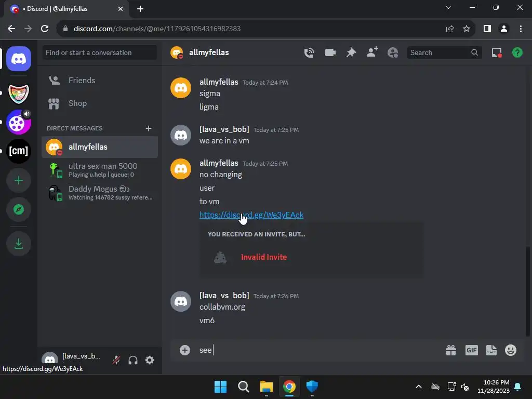This screenshot has width=532, height=399.
Task: Create a new DM with plus icon
Action: pyautogui.click(x=149, y=128)
